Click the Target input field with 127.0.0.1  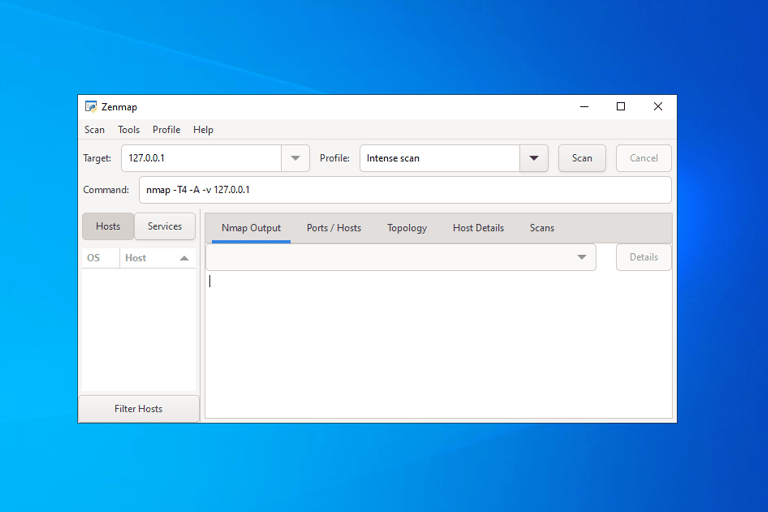click(201, 158)
